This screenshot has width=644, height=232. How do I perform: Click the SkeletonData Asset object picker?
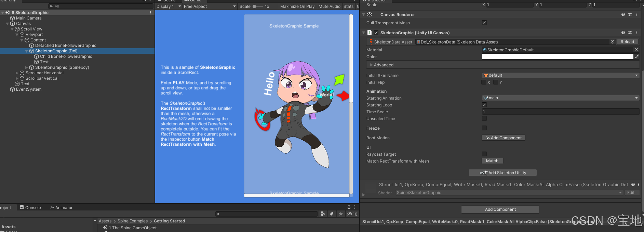click(613, 42)
